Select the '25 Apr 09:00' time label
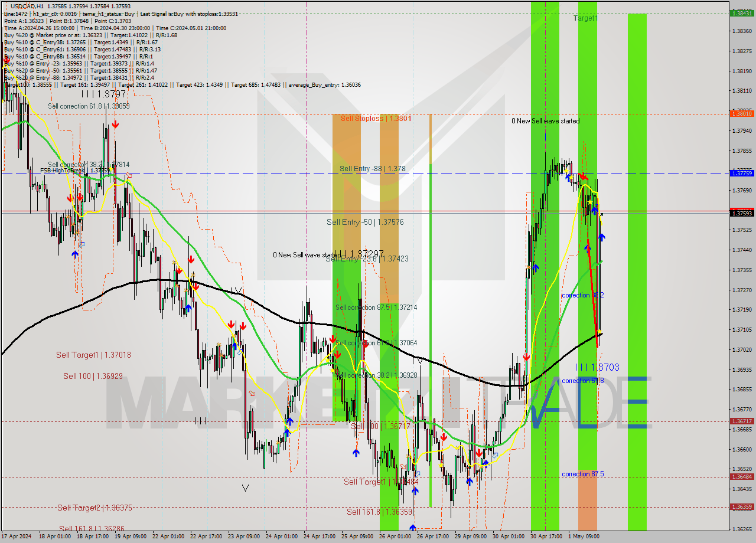 click(x=358, y=537)
